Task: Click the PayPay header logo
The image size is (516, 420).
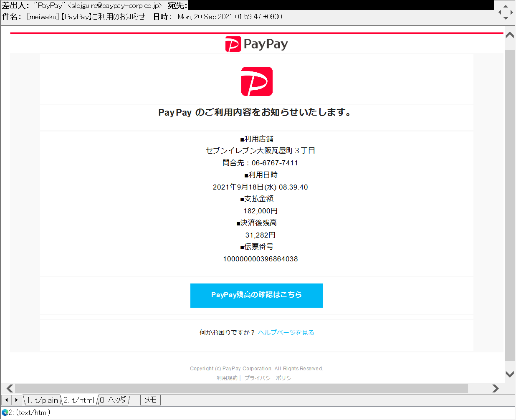Action: pos(256,44)
